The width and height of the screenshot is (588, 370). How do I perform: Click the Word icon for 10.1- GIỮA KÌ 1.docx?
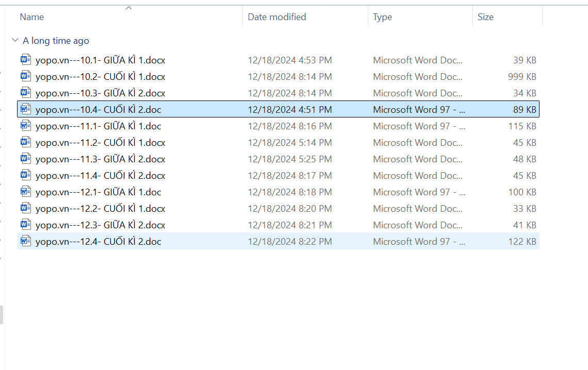[26, 60]
